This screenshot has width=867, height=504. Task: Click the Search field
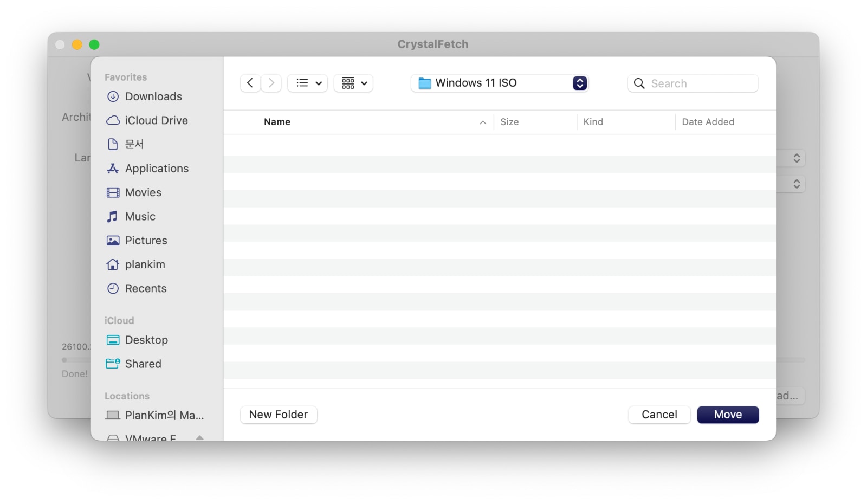(x=693, y=83)
